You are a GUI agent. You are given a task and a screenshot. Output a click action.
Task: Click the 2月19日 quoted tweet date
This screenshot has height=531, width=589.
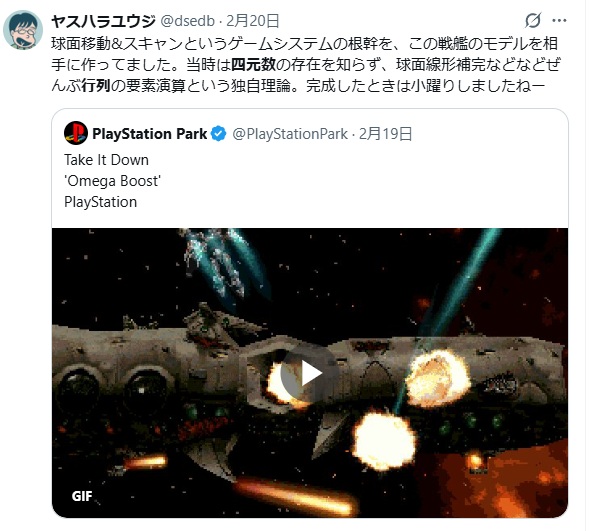(x=385, y=134)
